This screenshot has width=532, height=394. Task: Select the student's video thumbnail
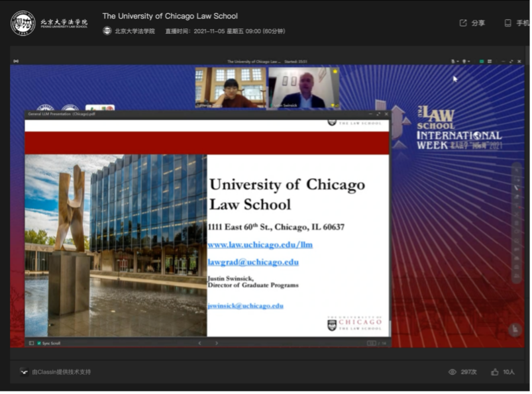pos(230,87)
